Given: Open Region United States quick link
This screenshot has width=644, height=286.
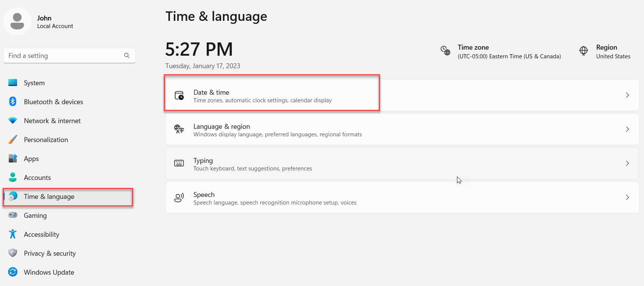Looking at the screenshot, I should (605, 52).
